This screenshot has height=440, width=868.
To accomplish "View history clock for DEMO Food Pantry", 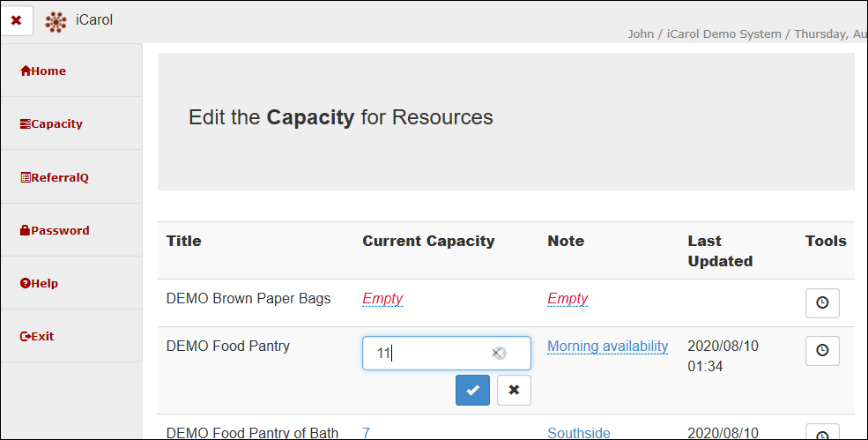I will [x=822, y=350].
